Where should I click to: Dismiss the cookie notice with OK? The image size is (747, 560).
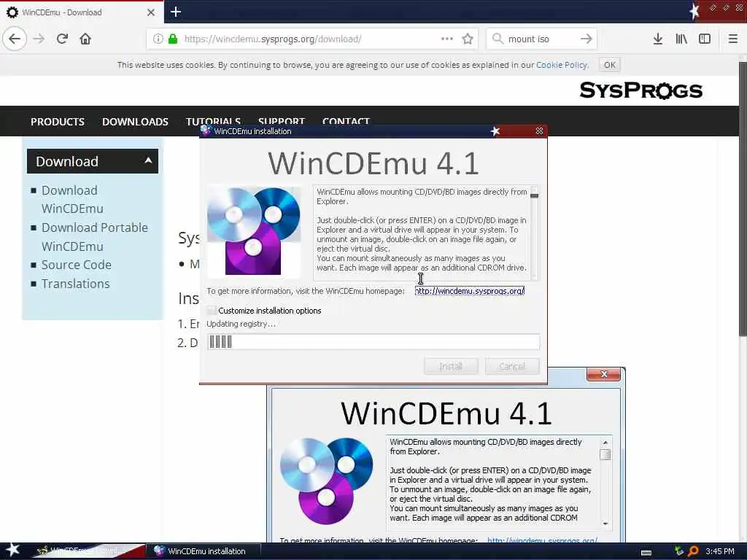[x=609, y=65]
